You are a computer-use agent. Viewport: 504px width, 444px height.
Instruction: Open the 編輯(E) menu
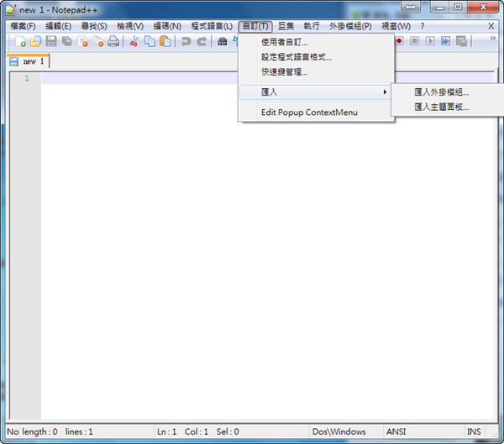58,26
